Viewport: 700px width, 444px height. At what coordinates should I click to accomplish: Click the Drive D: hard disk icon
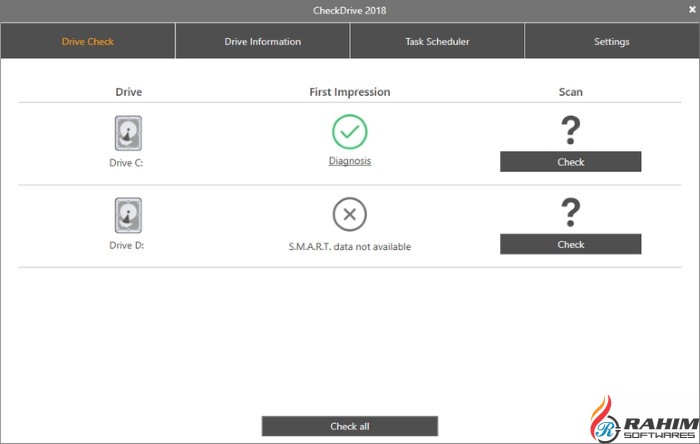click(128, 215)
